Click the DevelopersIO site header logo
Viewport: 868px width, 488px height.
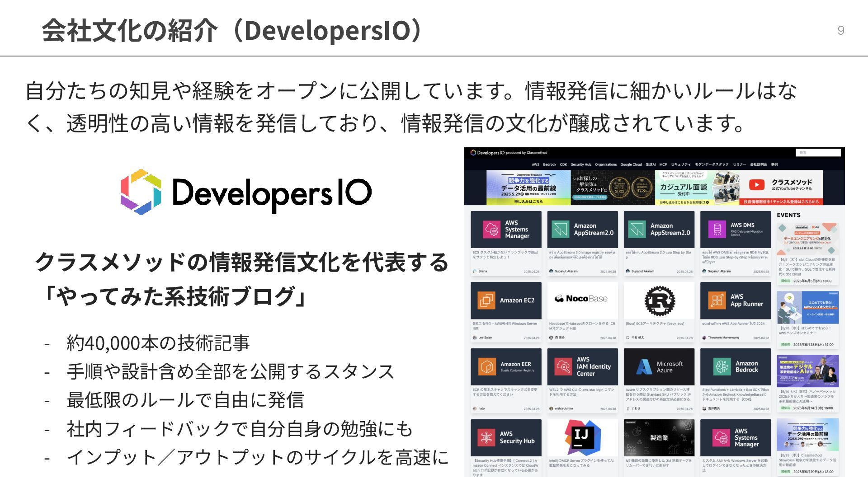coord(487,153)
